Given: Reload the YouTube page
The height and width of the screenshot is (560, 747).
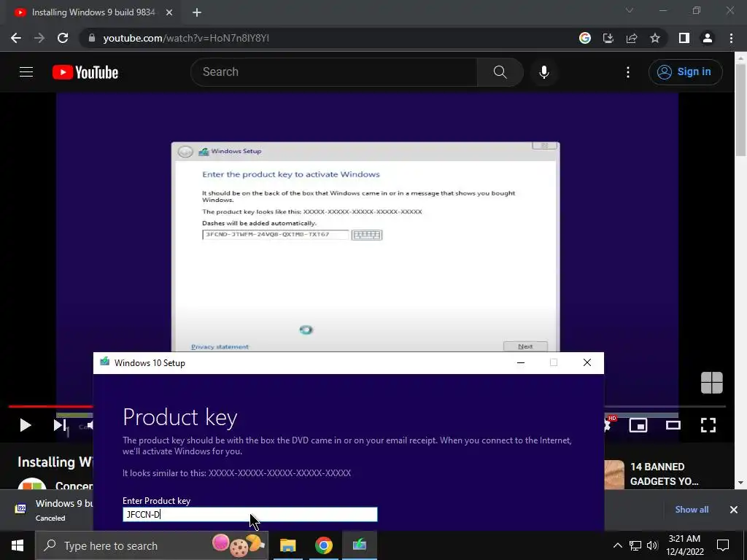Looking at the screenshot, I should 63,38.
